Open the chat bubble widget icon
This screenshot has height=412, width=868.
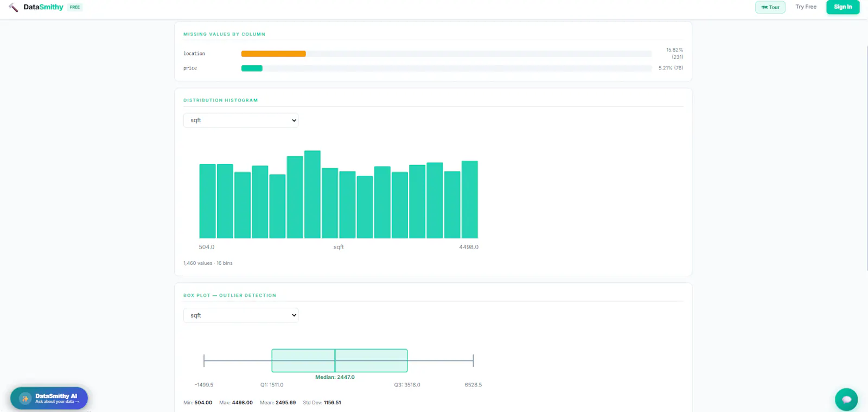coord(846,400)
